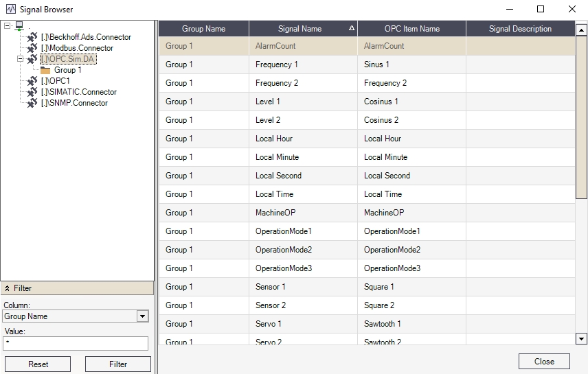The image size is (588, 374).
Task: Open the Column dropdown list
Action: pos(142,316)
